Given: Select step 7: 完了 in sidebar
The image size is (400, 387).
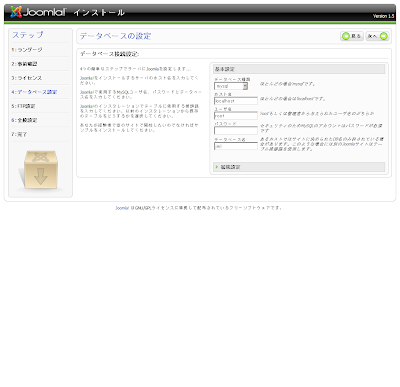Looking at the screenshot, I should coord(19,134).
